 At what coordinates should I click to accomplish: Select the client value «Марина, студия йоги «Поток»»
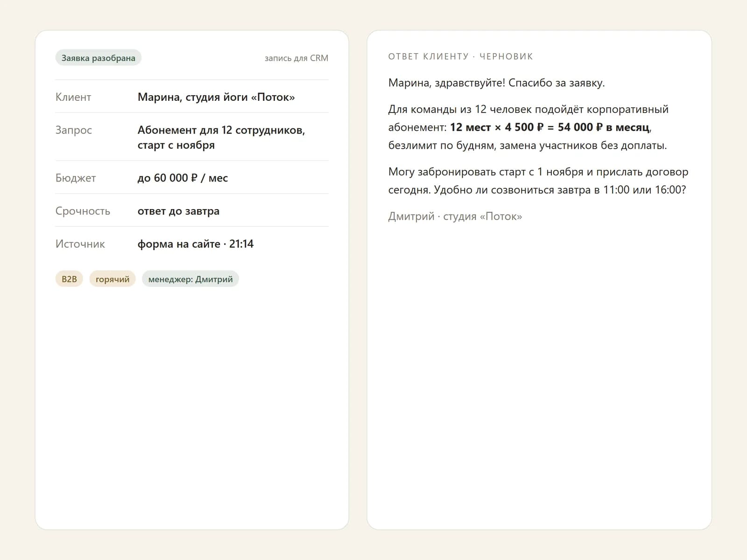216,97
